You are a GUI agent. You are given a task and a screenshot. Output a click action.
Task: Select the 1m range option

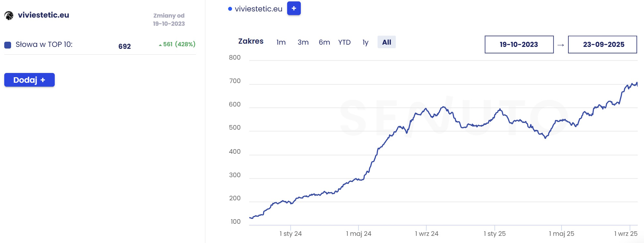281,42
